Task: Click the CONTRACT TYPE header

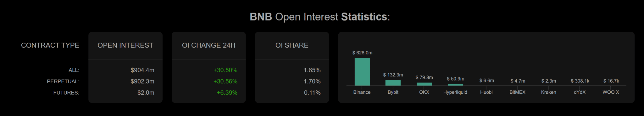Action: point(50,45)
